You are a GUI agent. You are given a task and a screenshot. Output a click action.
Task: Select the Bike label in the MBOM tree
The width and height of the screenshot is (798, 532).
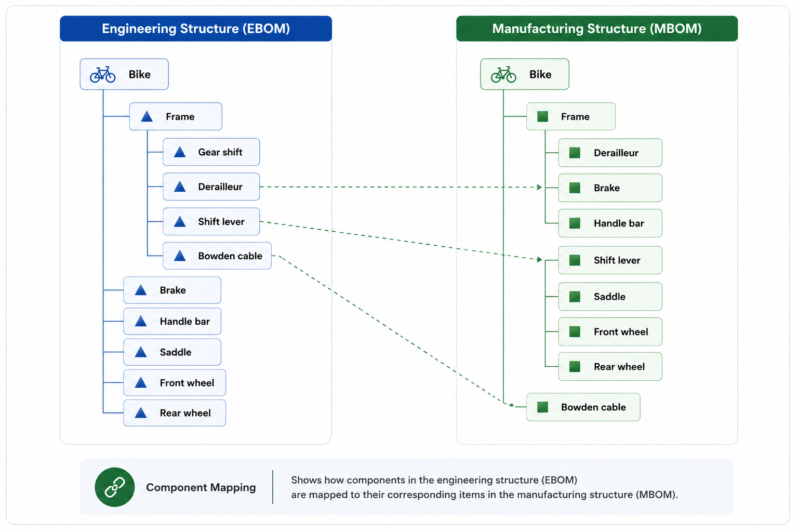[x=540, y=74]
